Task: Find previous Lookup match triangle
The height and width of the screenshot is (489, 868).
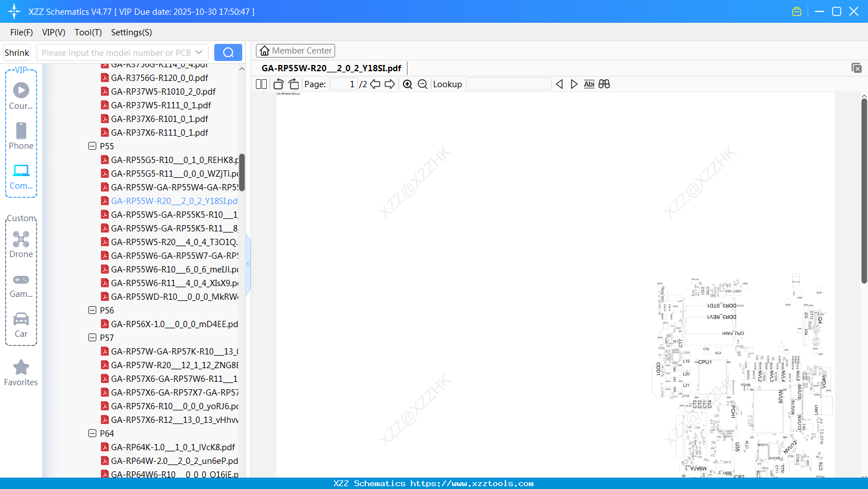Action: pyautogui.click(x=559, y=84)
